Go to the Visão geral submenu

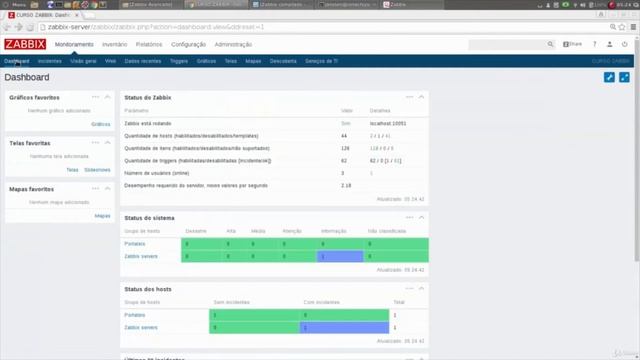83,61
